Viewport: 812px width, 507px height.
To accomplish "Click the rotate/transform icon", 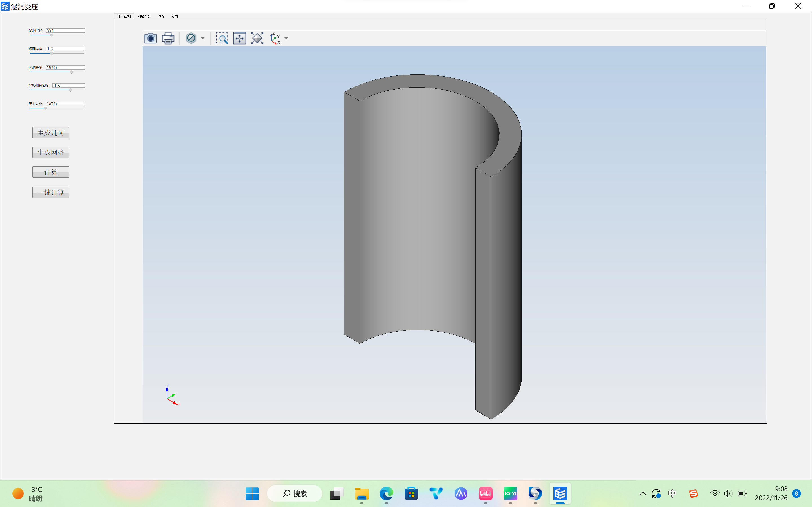I will (257, 38).
